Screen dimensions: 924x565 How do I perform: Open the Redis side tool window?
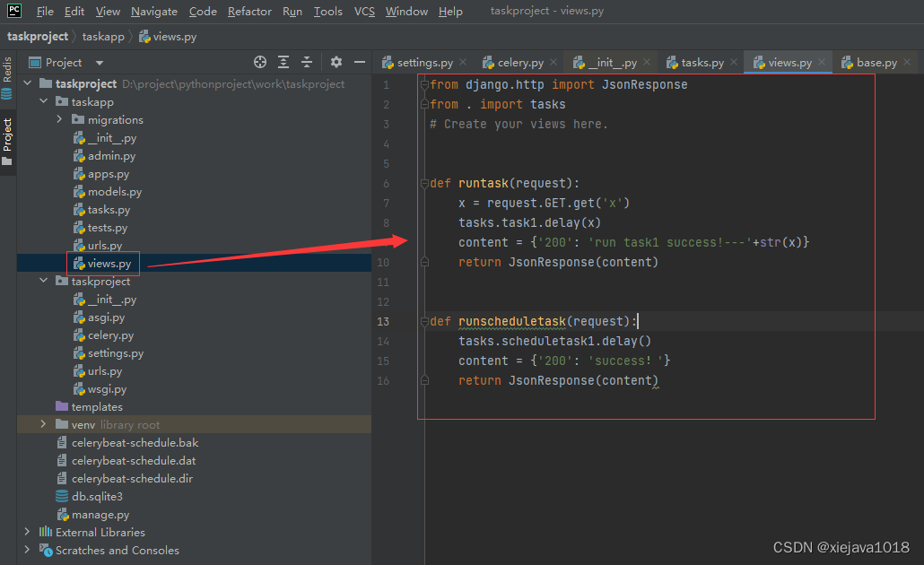pos(7,77)
